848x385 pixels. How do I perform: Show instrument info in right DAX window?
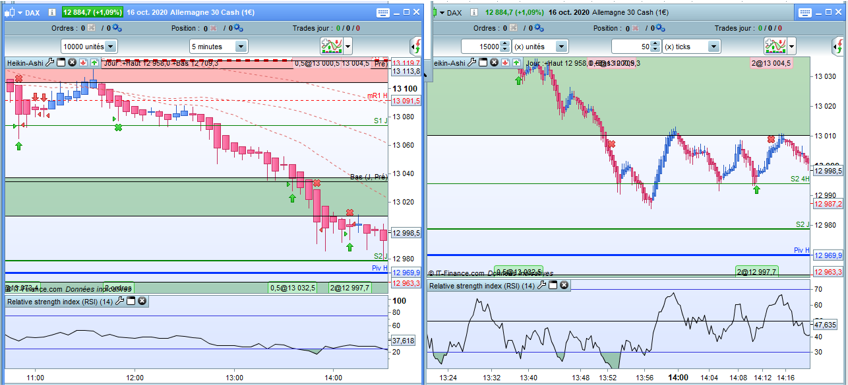(x=475, y=12)
